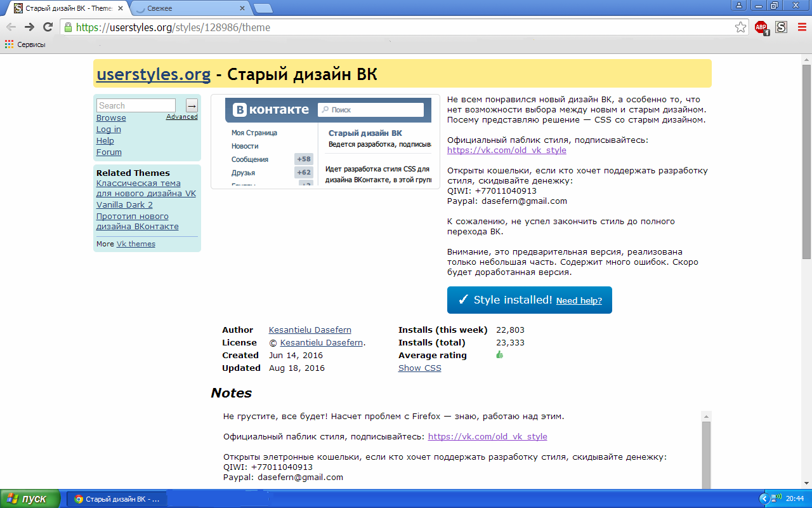Expand hidden tray icons arrow

pos(764,498)
